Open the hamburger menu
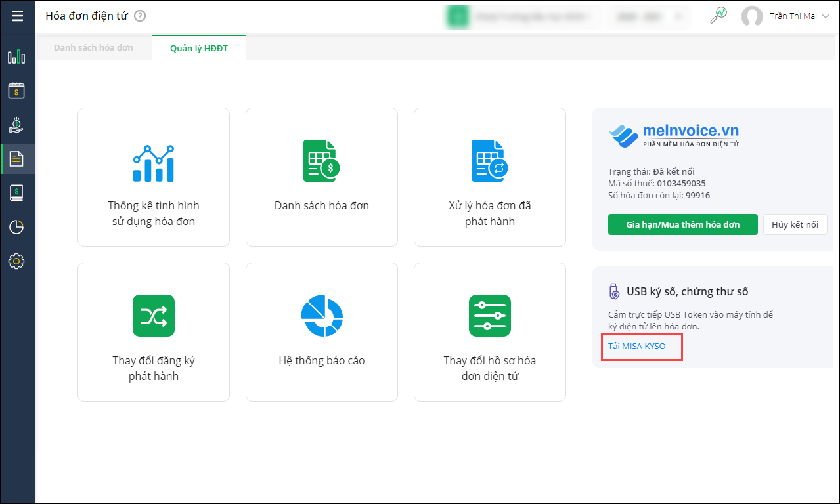The image size is (840, 504). pyautogui.click(x=17, y=16)
